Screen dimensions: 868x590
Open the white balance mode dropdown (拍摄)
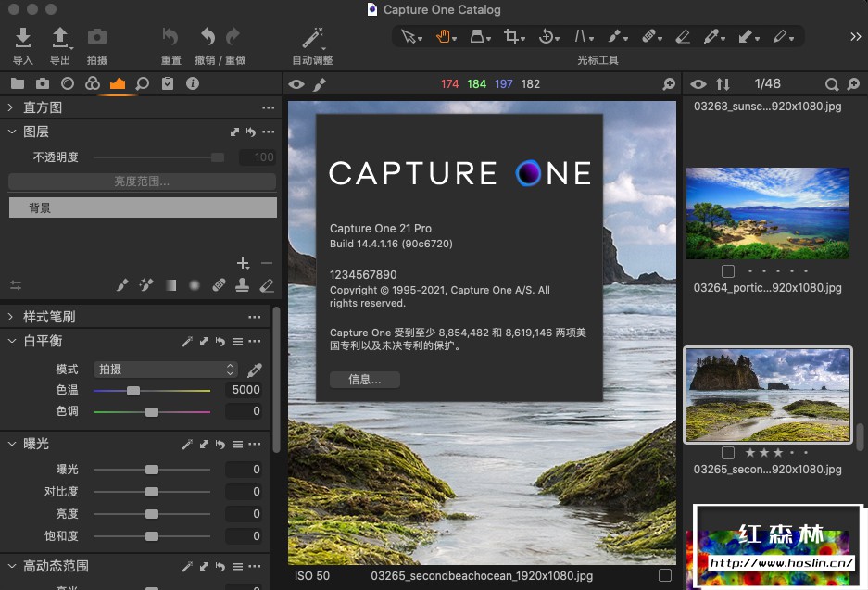pyautogui.click(x=167, y=369)
